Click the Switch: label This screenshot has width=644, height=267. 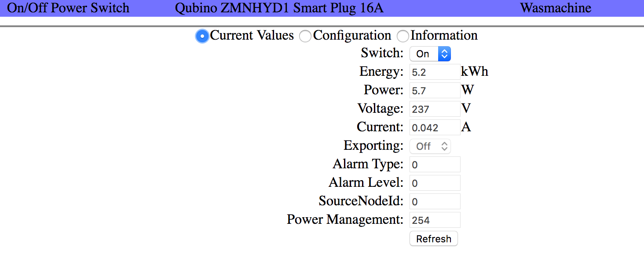tap(382, 53)
